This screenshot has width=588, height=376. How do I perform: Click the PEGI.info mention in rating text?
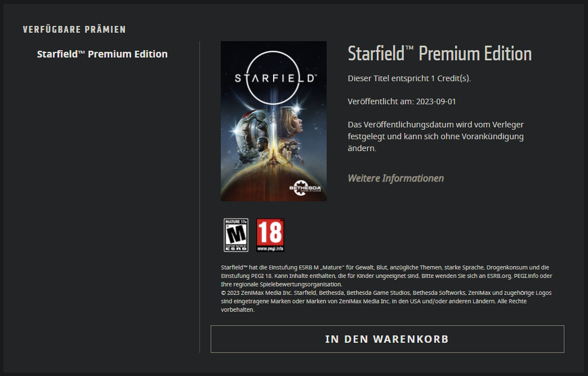point(525,276)
